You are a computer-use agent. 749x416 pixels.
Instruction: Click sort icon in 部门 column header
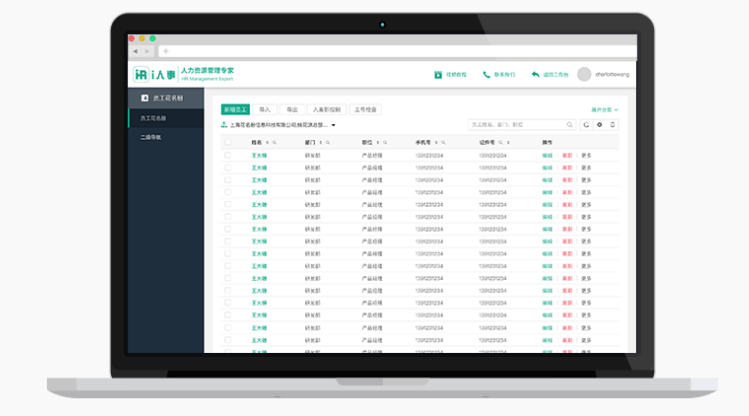coord(322,143)
